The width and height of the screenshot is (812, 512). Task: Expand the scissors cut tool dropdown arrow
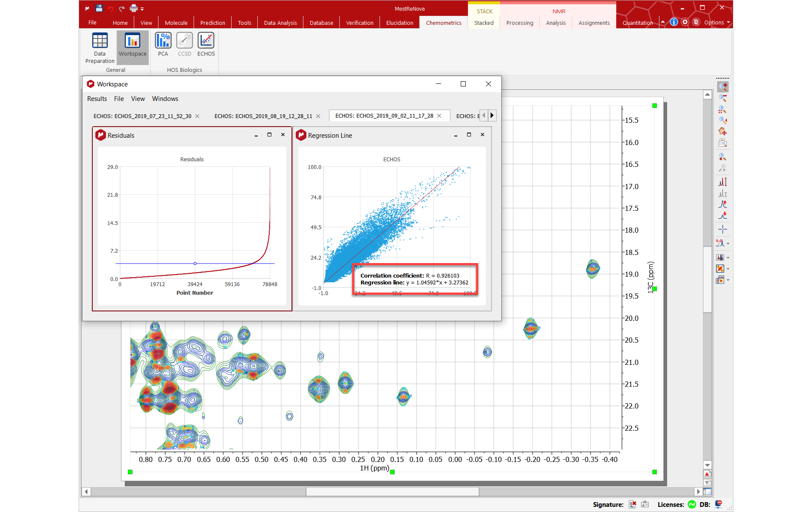[728, 243]
